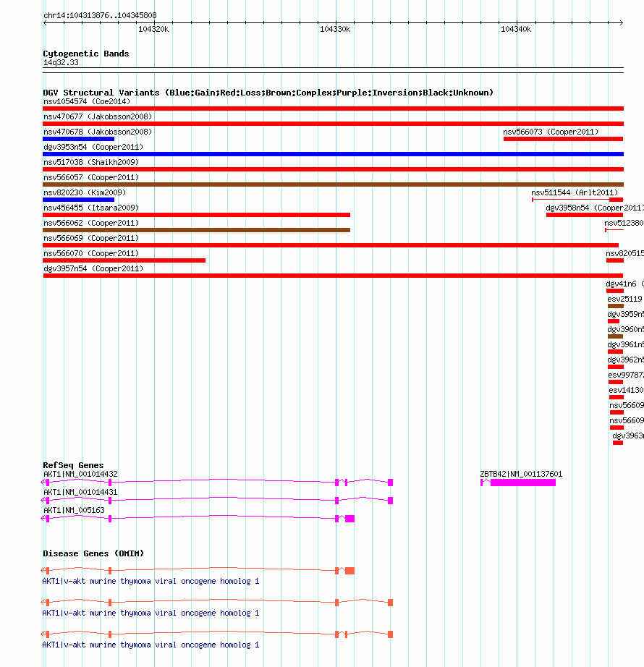Click the chr14:104313876..104345808 coordinate label
Screen dimensions: 644x667
click(100, 15)
